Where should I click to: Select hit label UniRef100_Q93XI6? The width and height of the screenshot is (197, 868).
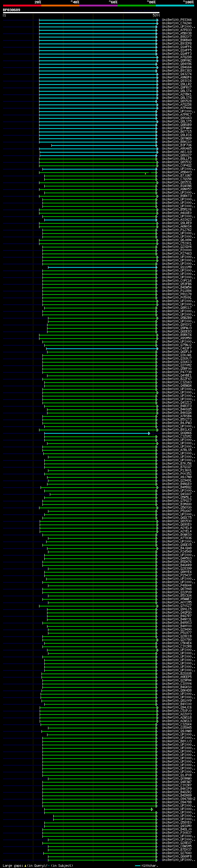(x=176, y=81)
